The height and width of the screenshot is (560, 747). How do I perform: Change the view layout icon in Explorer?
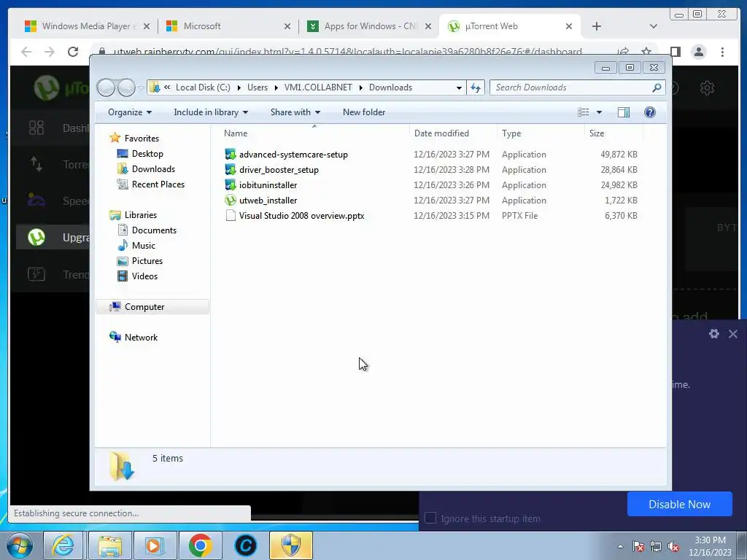pos(583,112)
